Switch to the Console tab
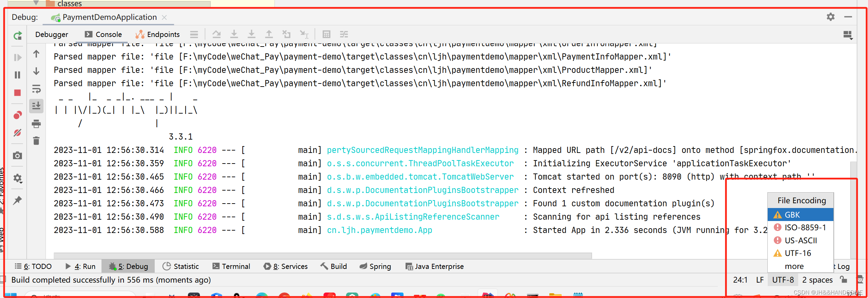The width and height of the screenshot is (868, 298). click(103, 35)
